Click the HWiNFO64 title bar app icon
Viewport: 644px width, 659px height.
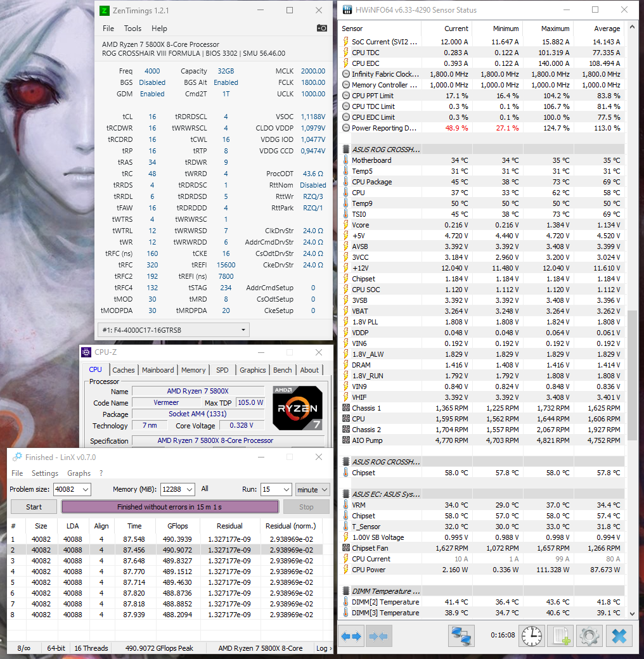347,10
